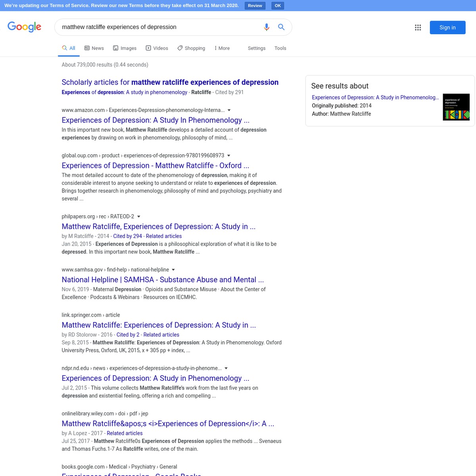The height and width of the screenshot is (476, 476).
Task: Open the Cited by 294 link
Action: point(127,236)
